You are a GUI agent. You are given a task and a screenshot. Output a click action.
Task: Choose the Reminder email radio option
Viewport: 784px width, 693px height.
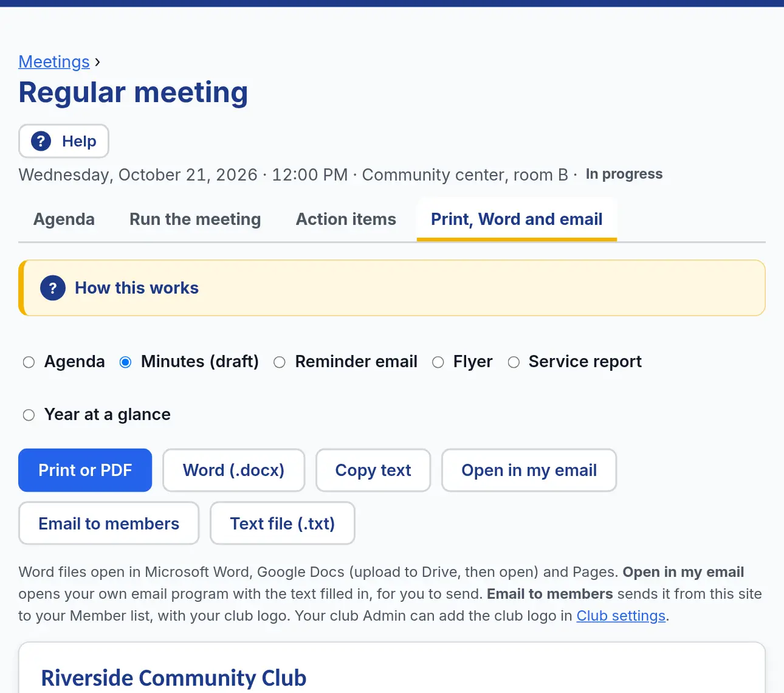(x=280, y=362)
